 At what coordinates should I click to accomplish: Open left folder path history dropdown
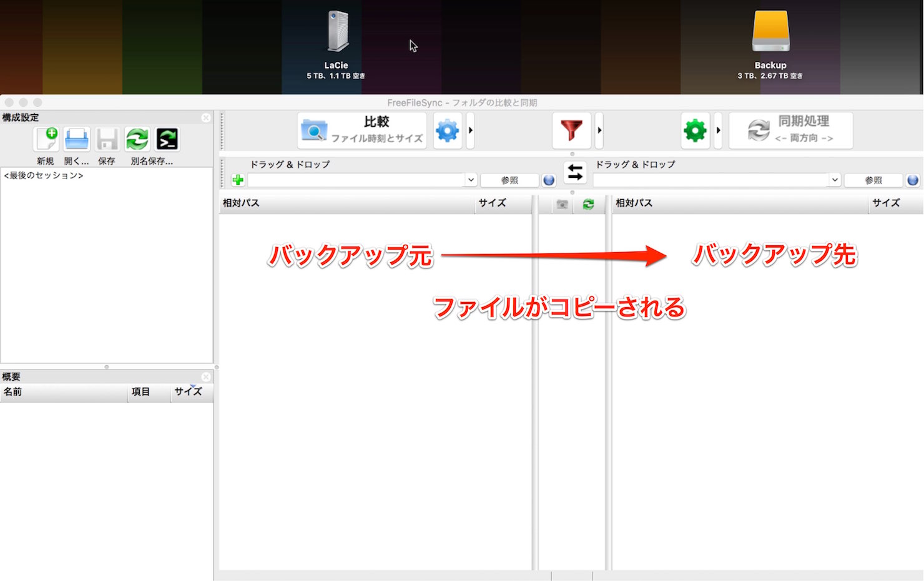pyautogui.click(x=471, y=180)
